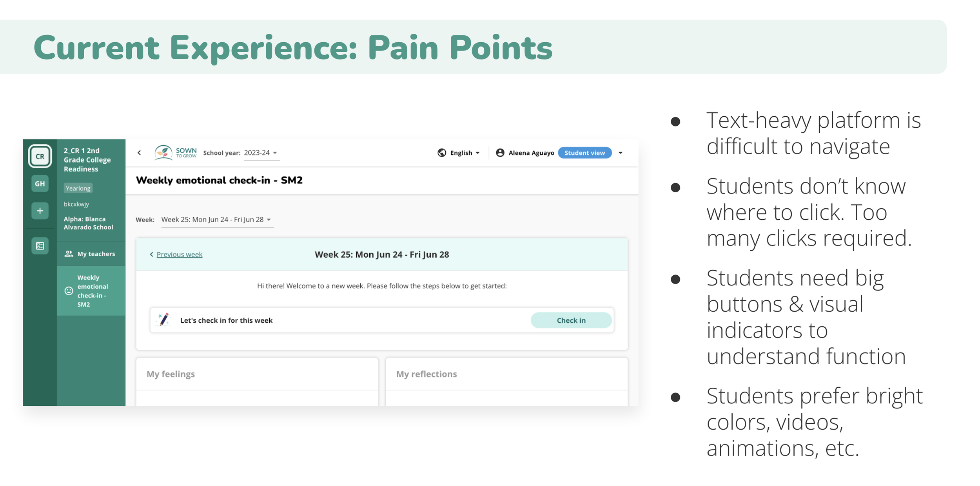Expand the account menu caret
This screenshot has height=486, width=980.
[621, 153]
